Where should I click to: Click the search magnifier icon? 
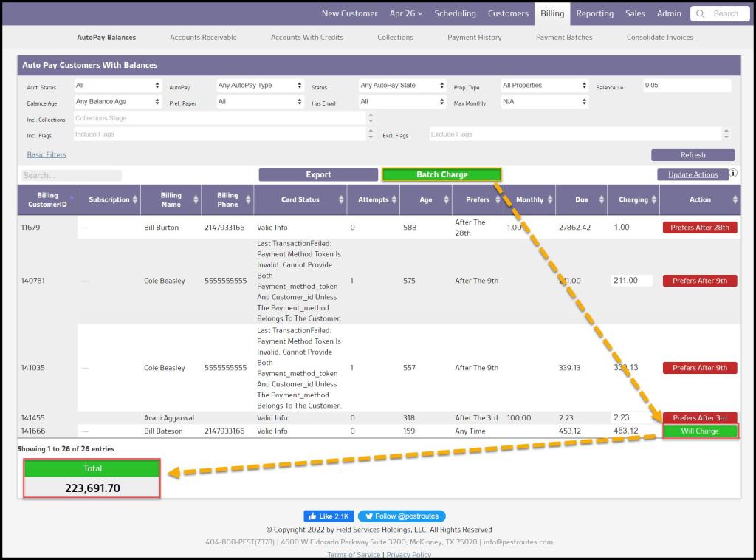coord(701,13)
